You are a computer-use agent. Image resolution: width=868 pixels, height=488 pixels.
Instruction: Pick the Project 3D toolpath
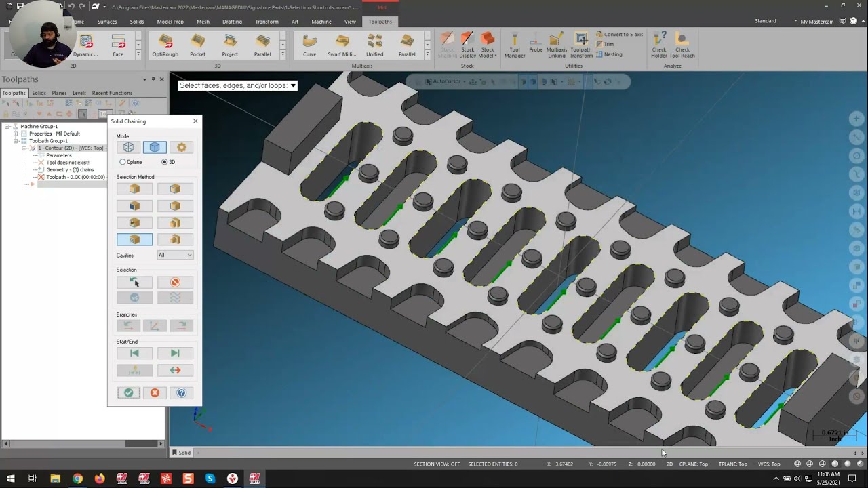230,45
